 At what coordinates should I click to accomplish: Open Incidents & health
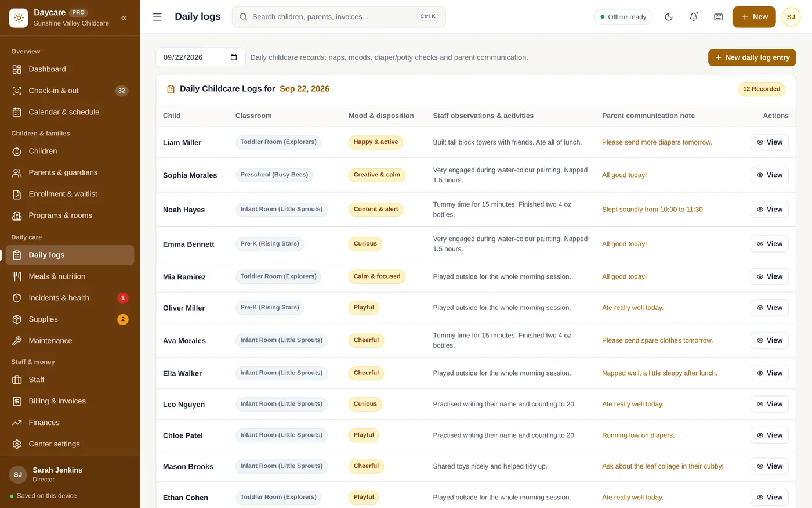point(70,298)
